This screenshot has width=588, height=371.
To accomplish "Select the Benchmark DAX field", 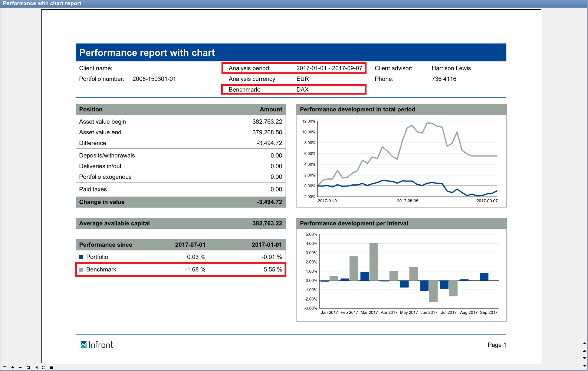I will (302, 89).
